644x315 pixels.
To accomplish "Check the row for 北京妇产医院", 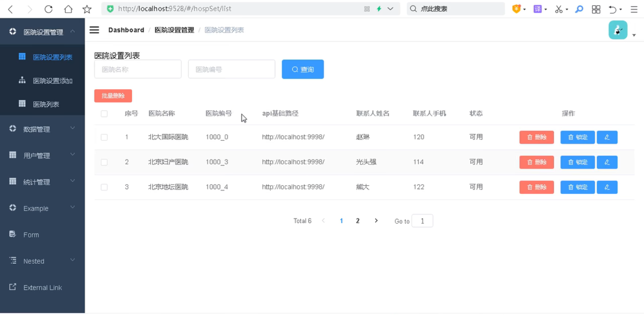I will 104,162.
